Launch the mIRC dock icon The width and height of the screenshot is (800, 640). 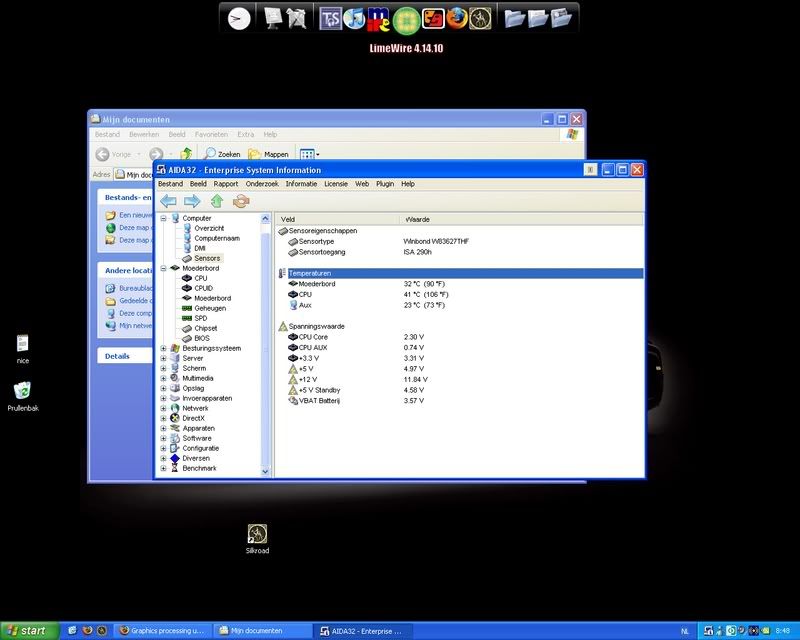(379, 19)
